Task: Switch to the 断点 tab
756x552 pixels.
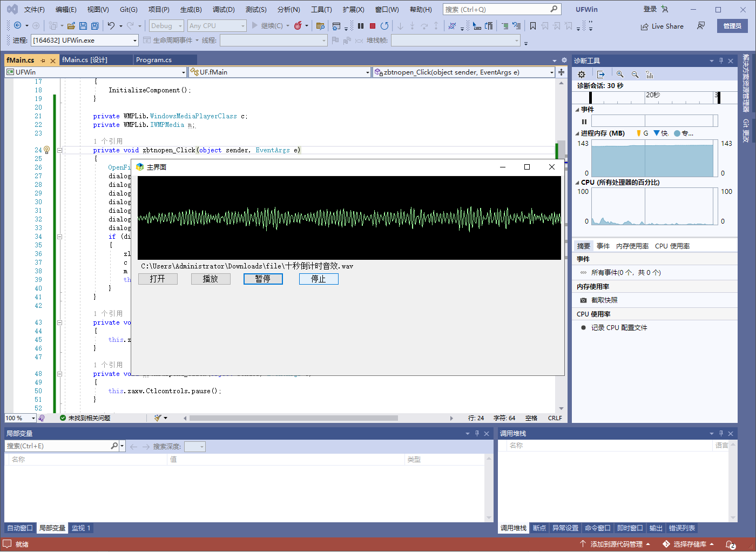Action: [x=539, y=528]
